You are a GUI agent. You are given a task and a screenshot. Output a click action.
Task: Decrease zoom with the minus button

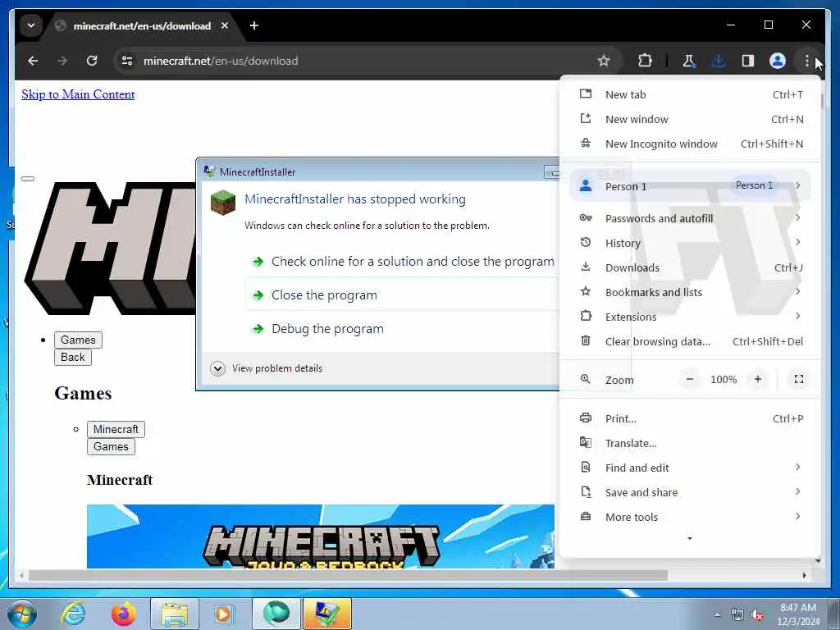click(690, 379)
